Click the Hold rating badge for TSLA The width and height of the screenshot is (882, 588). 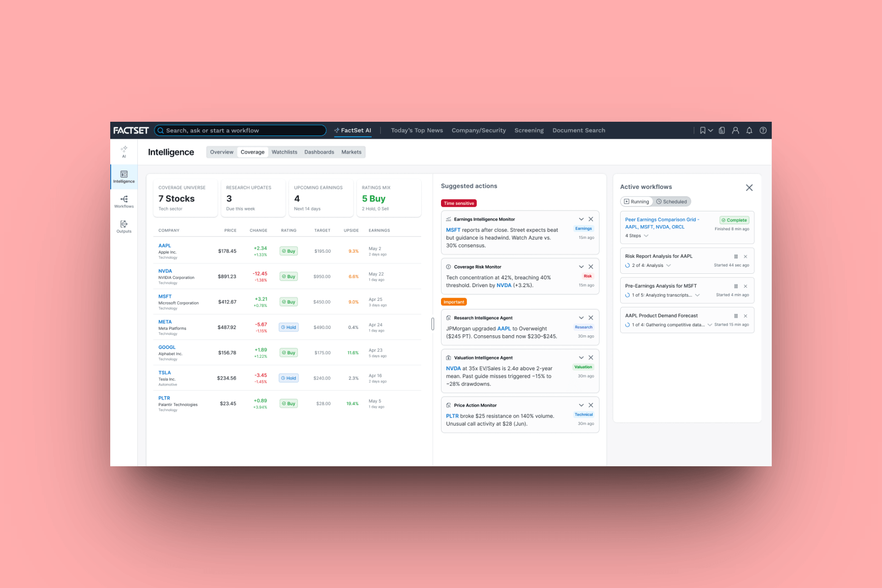[x=288, y=378]
